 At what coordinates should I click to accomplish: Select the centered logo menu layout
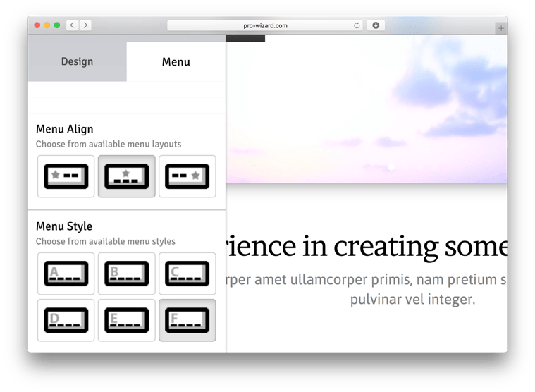point(127,176)
